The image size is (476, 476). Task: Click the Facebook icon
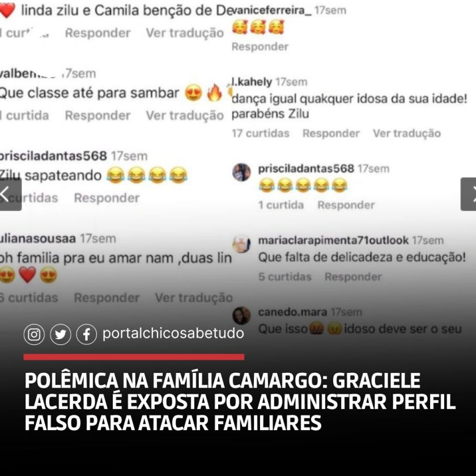click(87, 334)
